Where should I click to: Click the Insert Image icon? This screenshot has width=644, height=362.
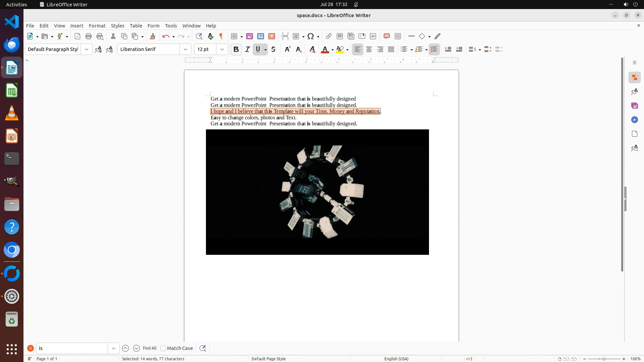pos(250,36)
